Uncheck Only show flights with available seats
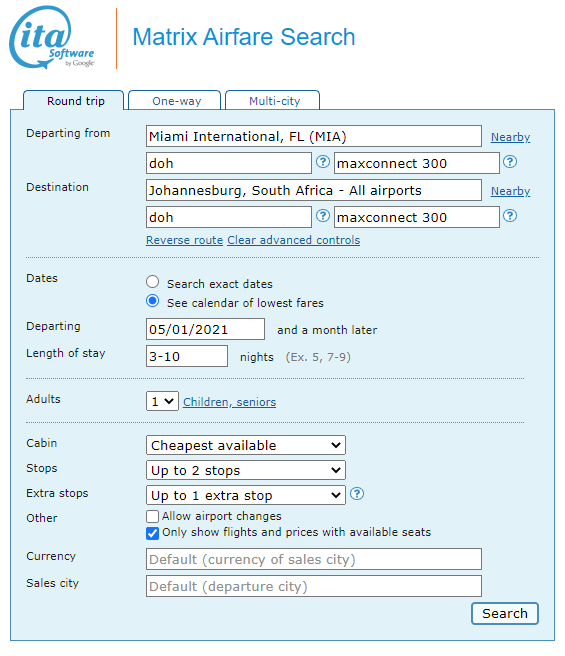 click(152, 533)
